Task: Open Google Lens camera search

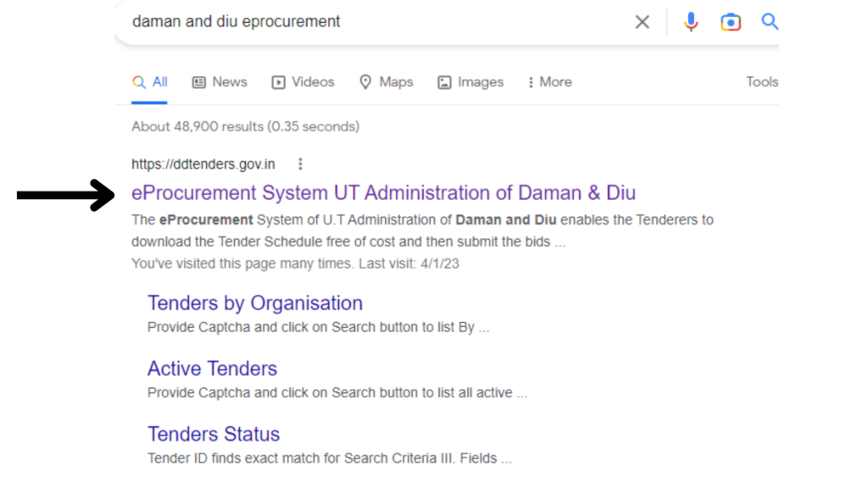Action: (731, 22)
